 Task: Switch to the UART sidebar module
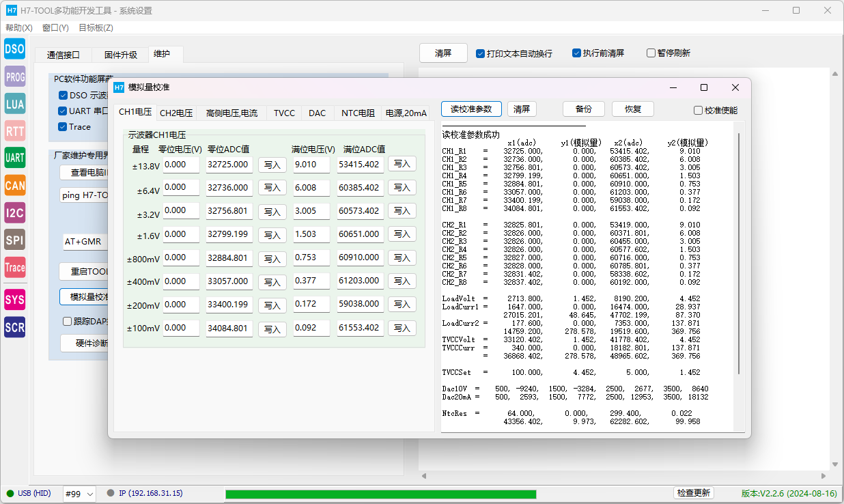pyautogui.click(x=15, y=158)
